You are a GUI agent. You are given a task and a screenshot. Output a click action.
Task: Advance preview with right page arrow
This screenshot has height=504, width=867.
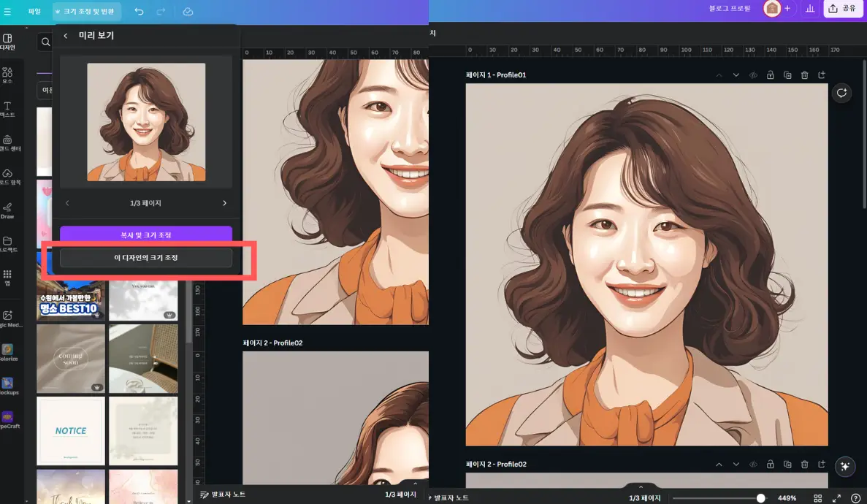tap(224, 203)
